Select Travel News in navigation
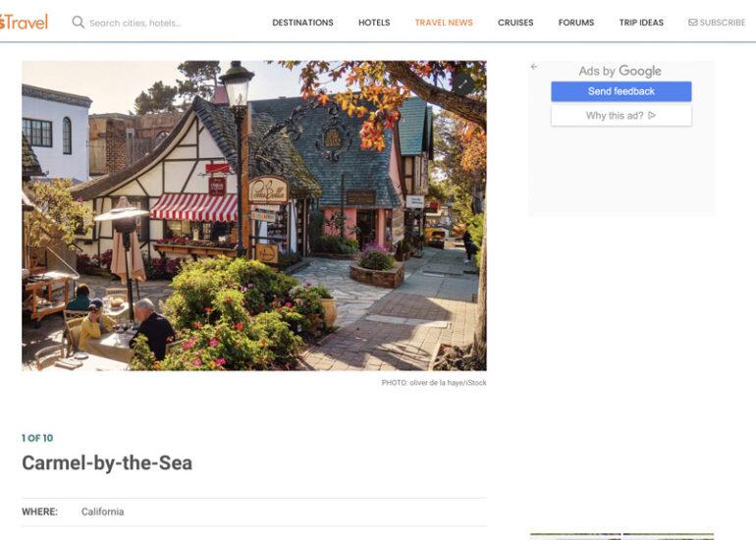This screenshot has width=756, height=540. pyautogui.click(x=444, y=23)
